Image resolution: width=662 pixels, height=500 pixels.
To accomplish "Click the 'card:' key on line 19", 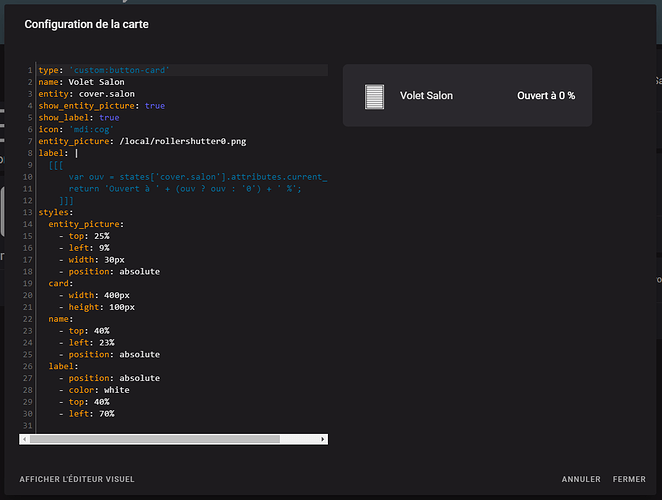I will pos(61,283).
